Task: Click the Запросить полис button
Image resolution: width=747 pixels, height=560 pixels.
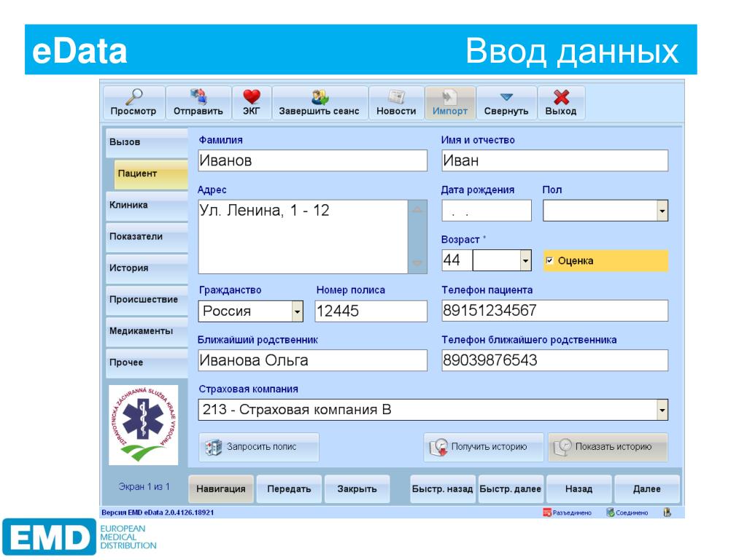Action: [x=259, y=447]
